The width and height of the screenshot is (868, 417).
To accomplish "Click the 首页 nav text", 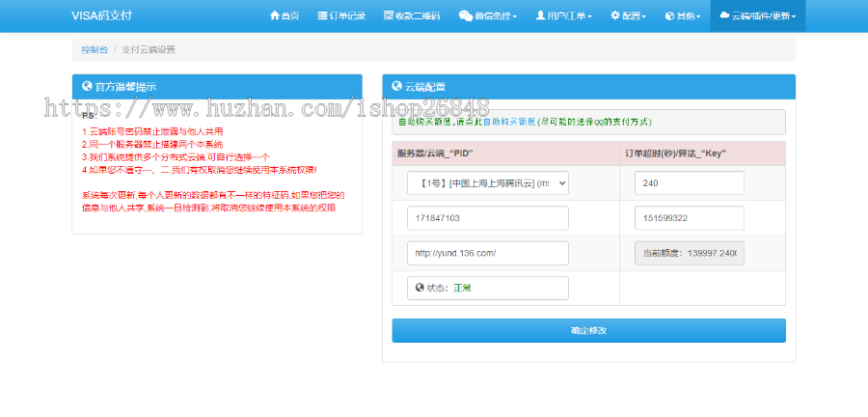I will 290,16.
